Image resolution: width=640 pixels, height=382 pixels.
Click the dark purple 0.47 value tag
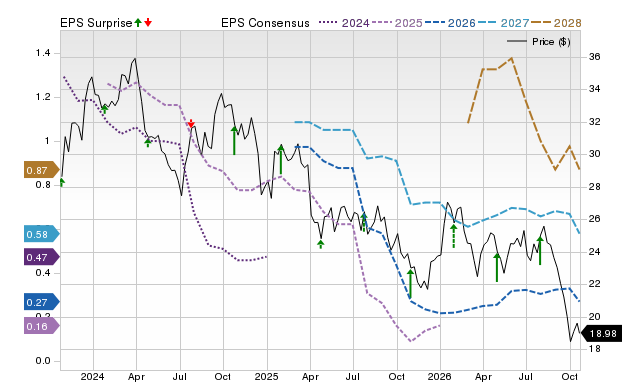42,258
